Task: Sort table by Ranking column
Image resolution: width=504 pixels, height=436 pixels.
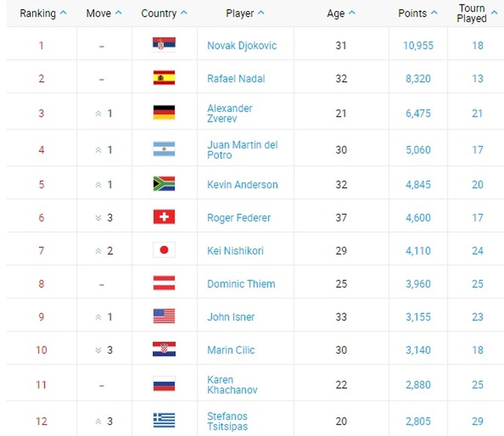Action: (43, 13)
